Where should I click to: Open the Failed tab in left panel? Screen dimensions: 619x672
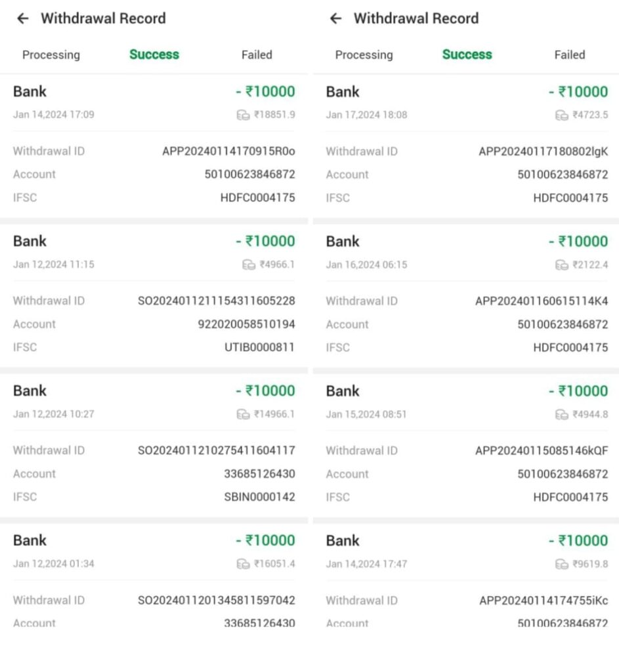pos(257,55)
